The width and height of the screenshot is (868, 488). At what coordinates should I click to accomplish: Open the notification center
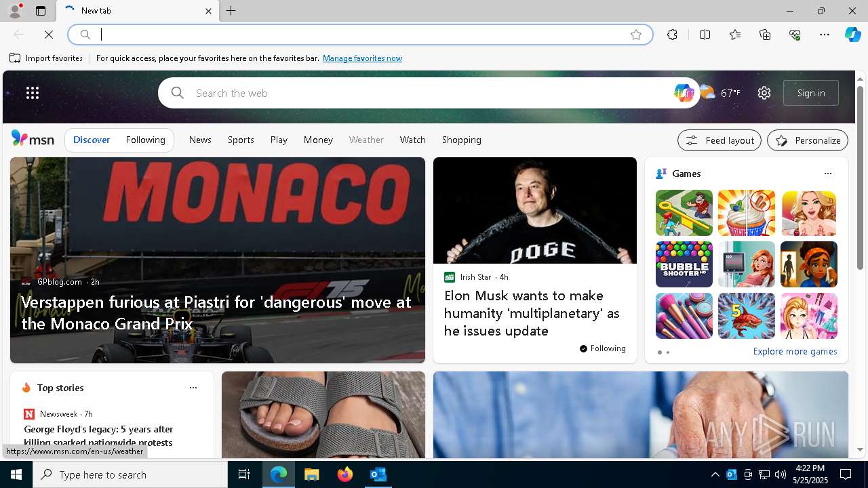(846, 474)
